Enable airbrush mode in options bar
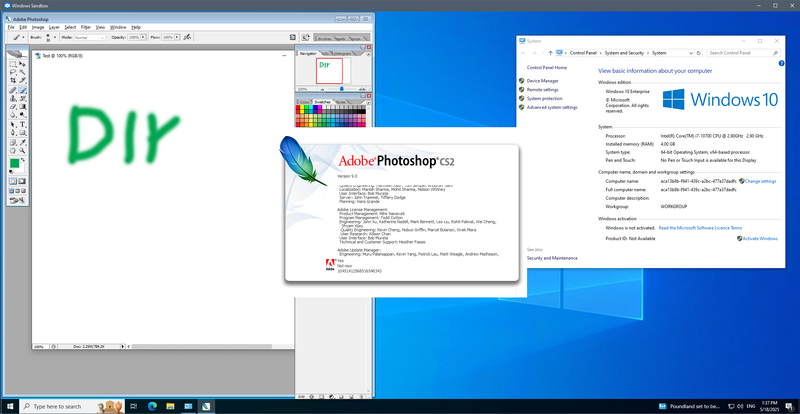This screenshot has width=800, height=414. 187,37
